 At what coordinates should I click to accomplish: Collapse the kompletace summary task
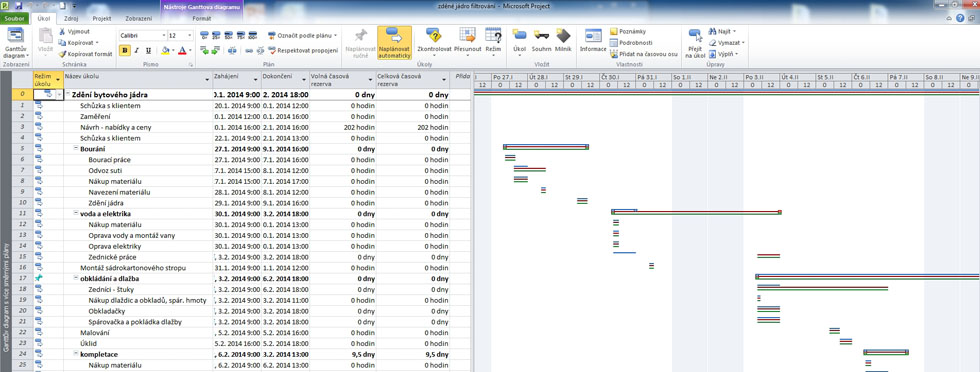click(x=76, y=354)
